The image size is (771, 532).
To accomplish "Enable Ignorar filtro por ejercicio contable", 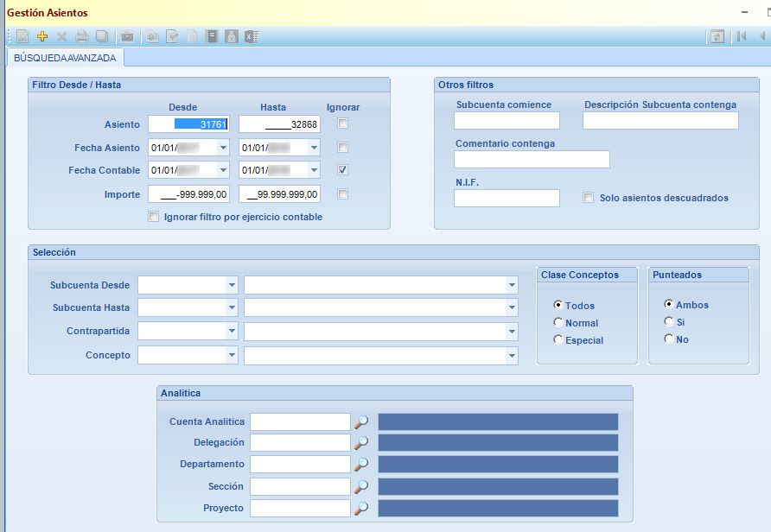I will [153, 216].
